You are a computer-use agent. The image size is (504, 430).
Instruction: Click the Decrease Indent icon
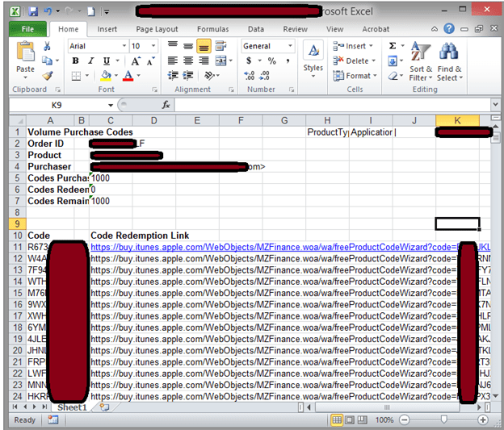point(173,76)
